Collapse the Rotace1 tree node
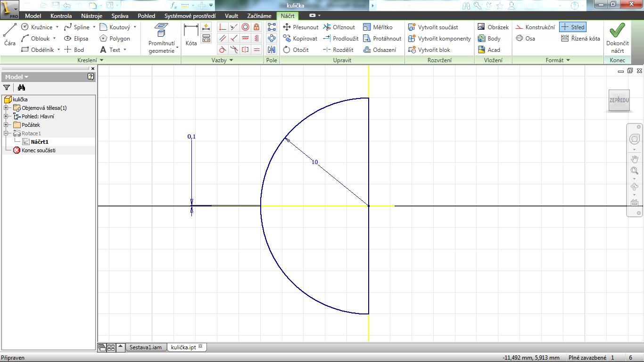This screenshot has height=362, width=644. click(6, 133)
